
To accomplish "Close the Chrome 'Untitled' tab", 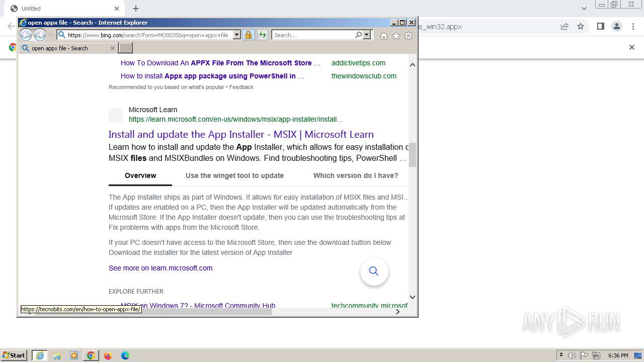I will pos(117,9).
